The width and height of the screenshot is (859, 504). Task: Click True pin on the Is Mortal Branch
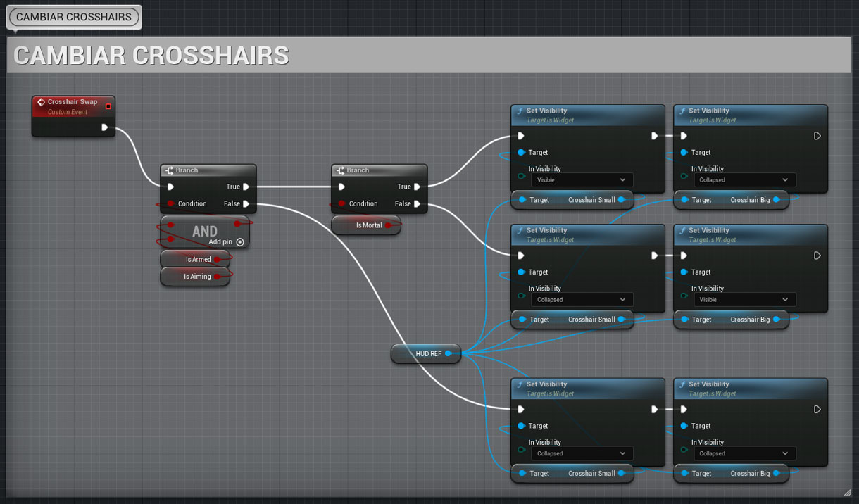[x=417, y=187]
